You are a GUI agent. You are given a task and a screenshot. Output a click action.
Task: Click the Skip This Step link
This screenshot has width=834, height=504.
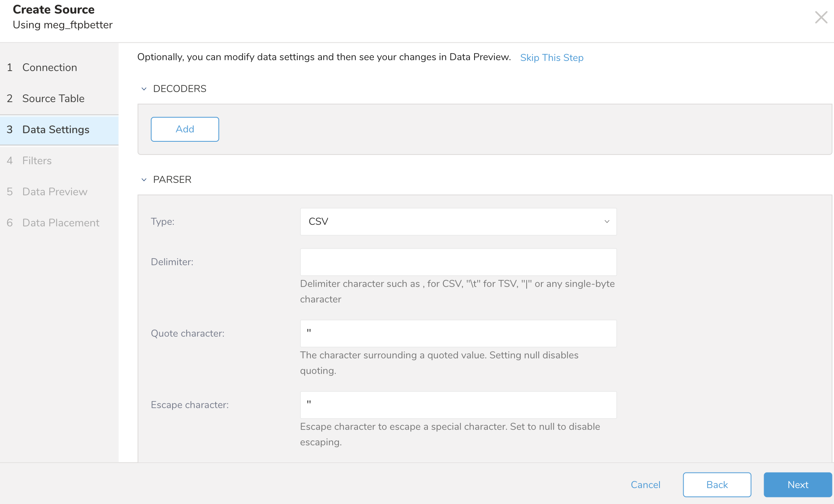click(x=551, y=58)
